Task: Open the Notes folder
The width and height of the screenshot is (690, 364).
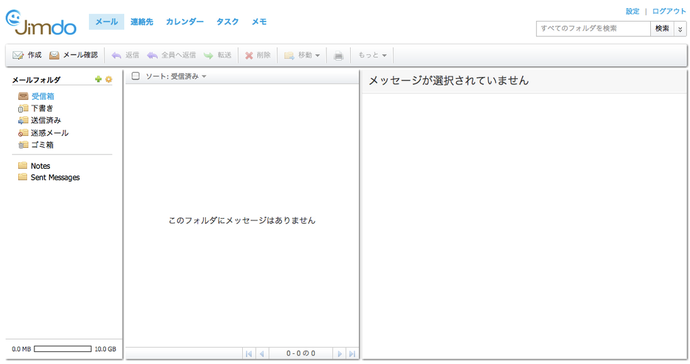Action: tap(40, 166)
